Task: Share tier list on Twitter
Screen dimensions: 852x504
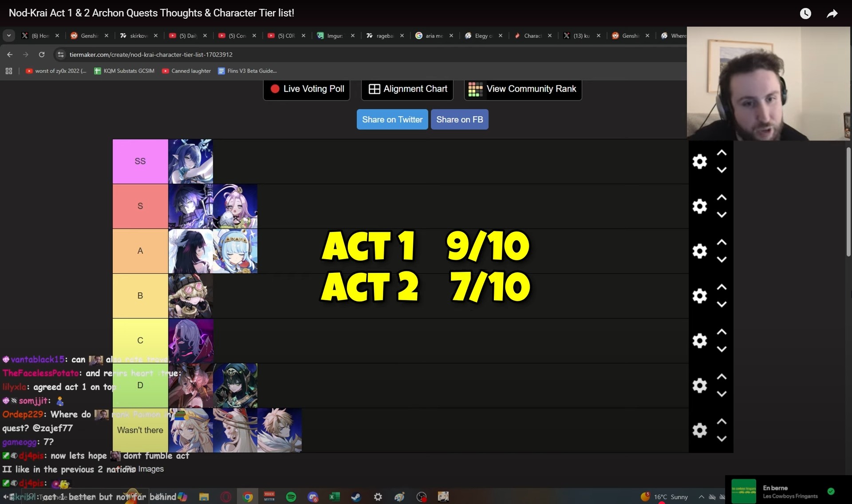Action: [x=392, y=119]
